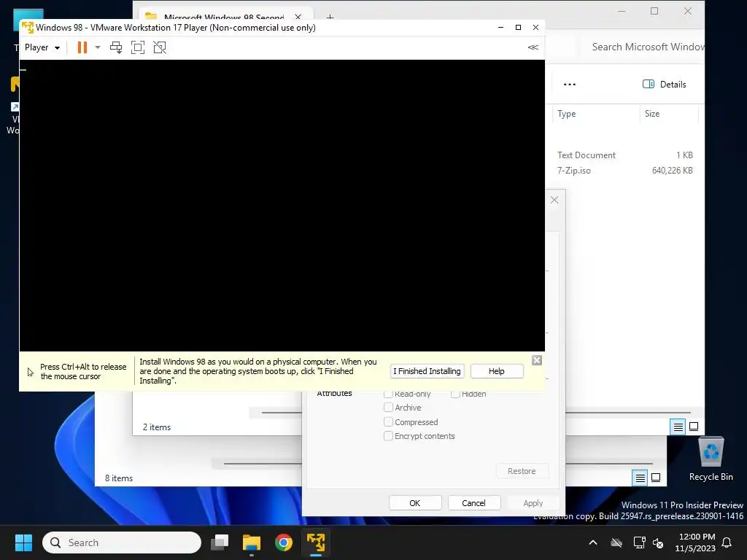This screenshot has height=560, width=747.
Task: Enter VMware full screen mode
Action: pyautogui.click(x=138, y=47)
